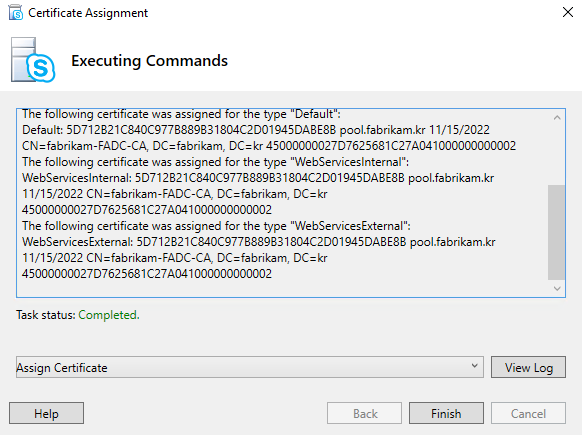Select the 'Default' type assigned log line
Screen dimensions: 582x435
tap(181, 114)
